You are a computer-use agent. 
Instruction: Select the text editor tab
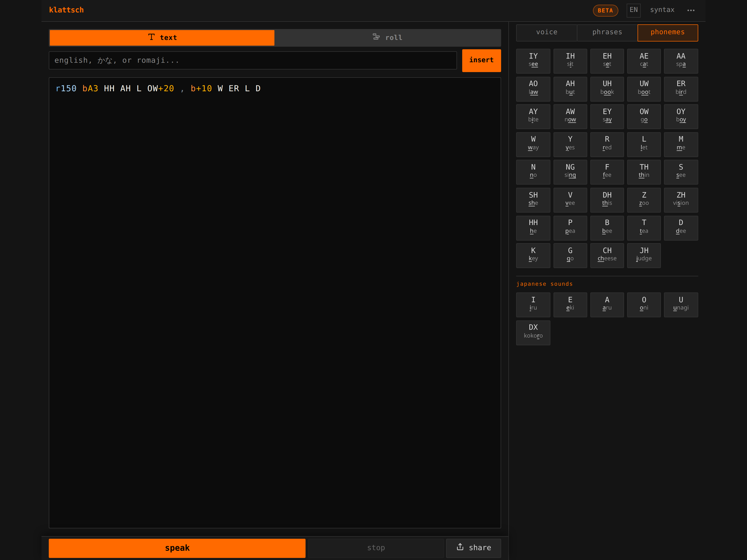point(162,38)
